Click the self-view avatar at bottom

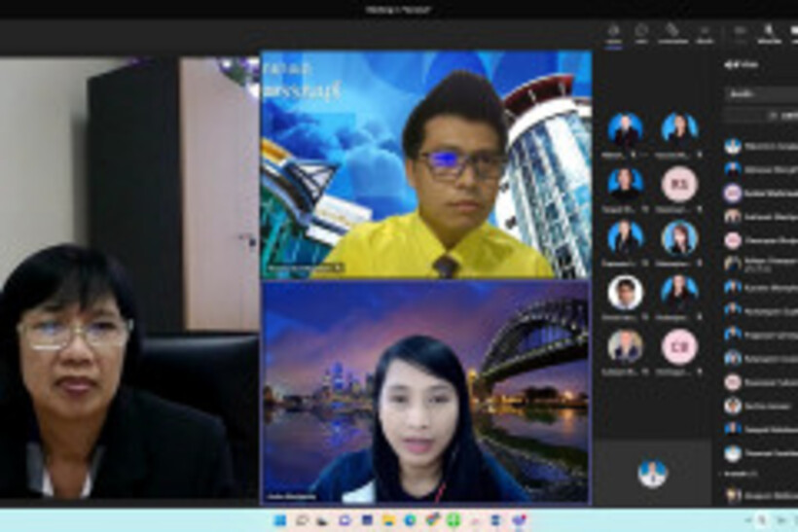pyautogui.click(x=652, y=473)
